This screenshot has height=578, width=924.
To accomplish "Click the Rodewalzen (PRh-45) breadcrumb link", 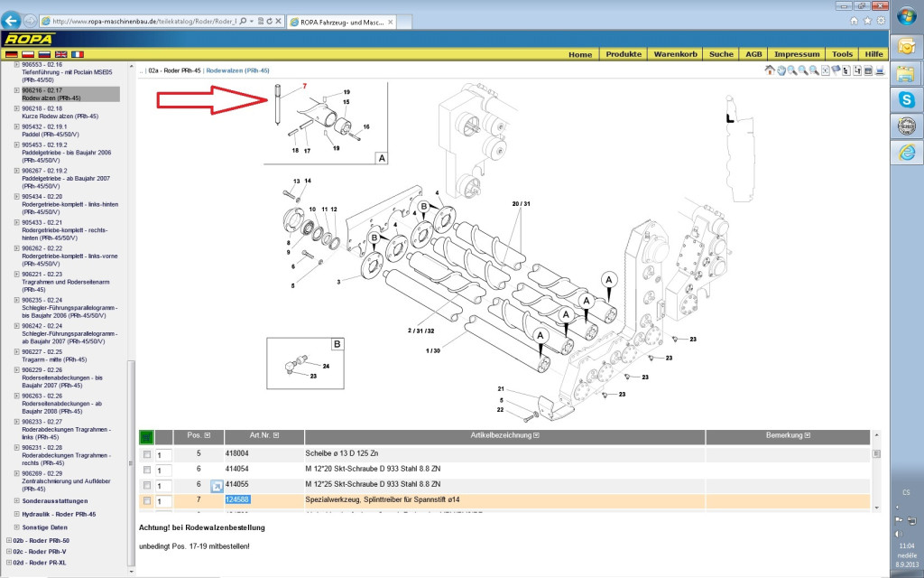I will click(x=237, y=70).
